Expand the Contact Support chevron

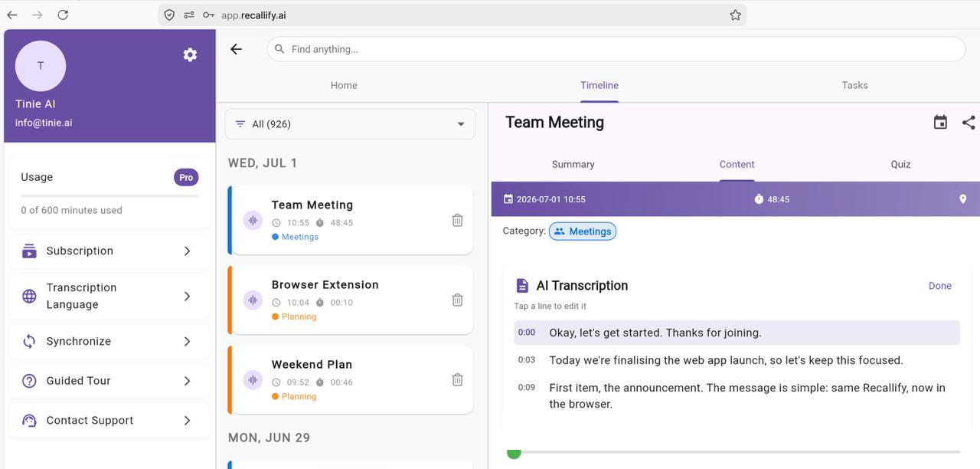pyautogui.click(x=187, y=421)
